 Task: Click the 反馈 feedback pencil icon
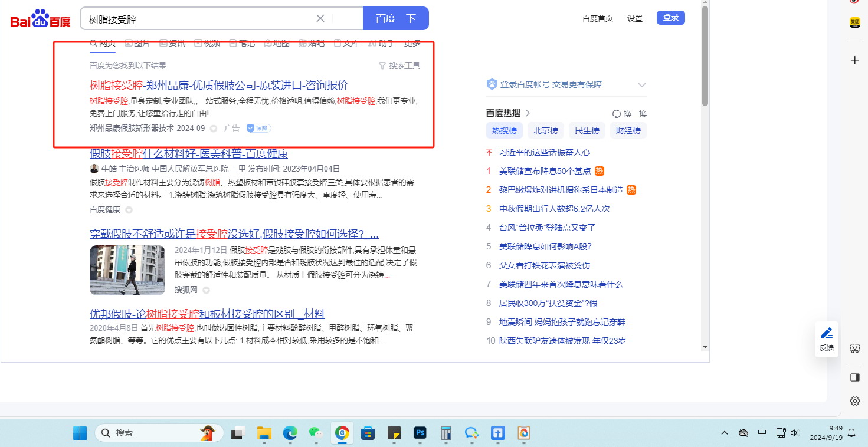tap(827, 334)
